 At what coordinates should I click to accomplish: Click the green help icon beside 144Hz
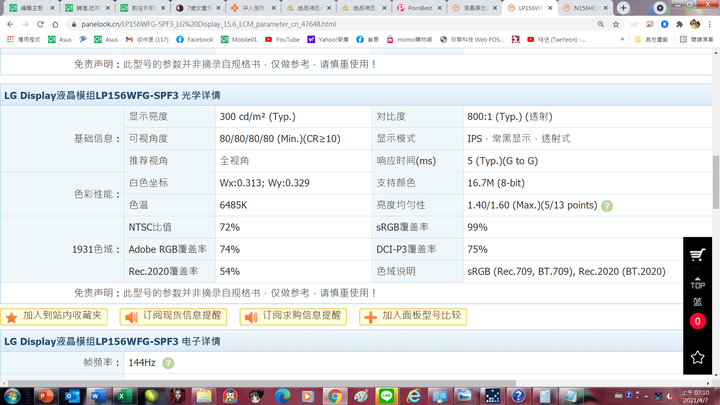coord(169,363)
